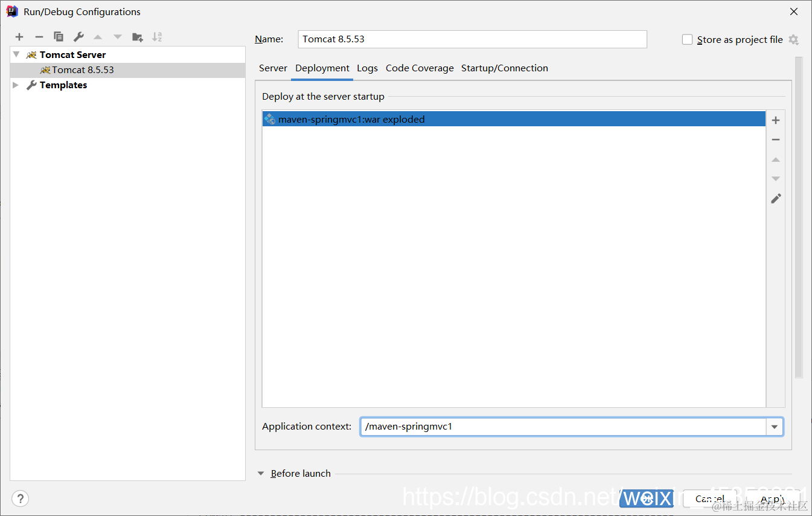Select the Deployment tab
The height and width of the screenshot is (516, 812).
(x=322, y=68)
